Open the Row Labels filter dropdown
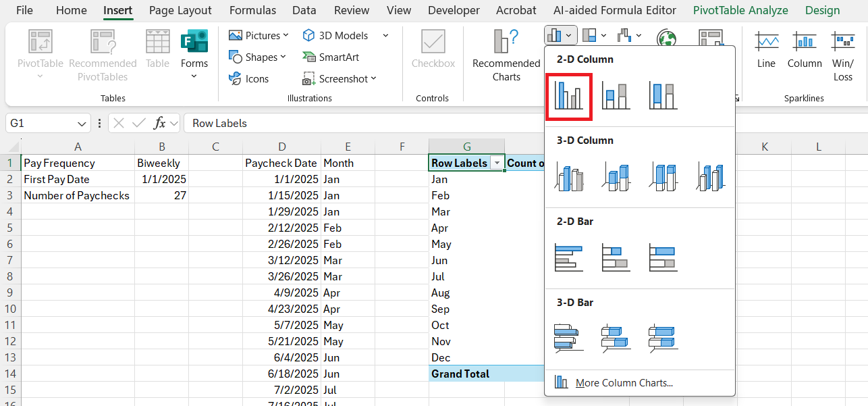 (497, 163)
